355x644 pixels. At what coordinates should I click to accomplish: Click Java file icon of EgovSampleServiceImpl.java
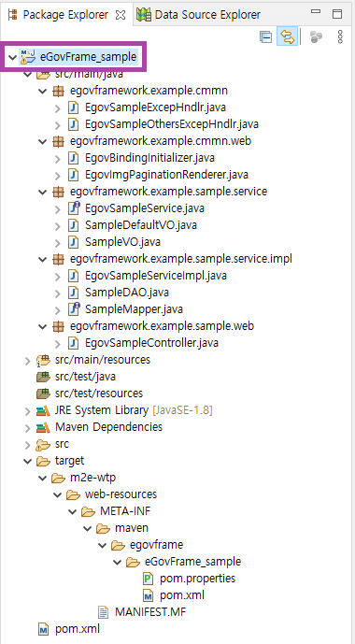(74, 276)
